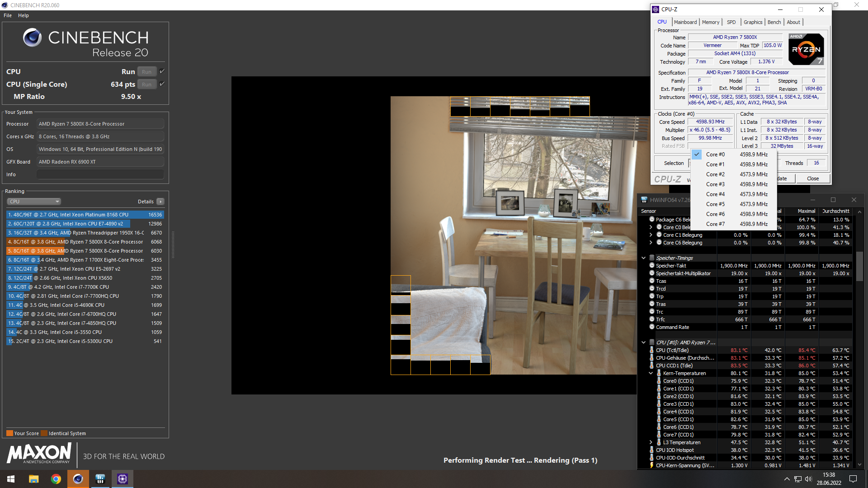
Task: Click Speicher-Takt sensor clock icon
Action: tap(652, 266)
